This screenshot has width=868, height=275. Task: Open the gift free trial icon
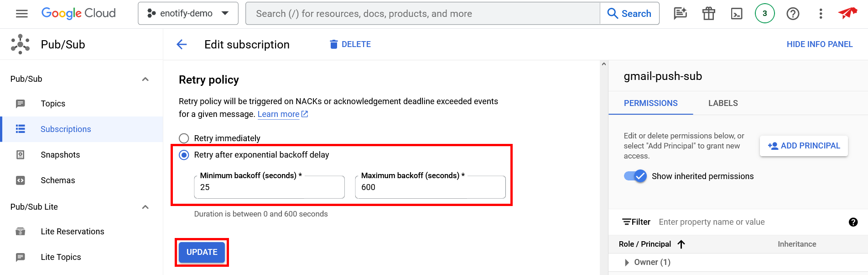708,14
